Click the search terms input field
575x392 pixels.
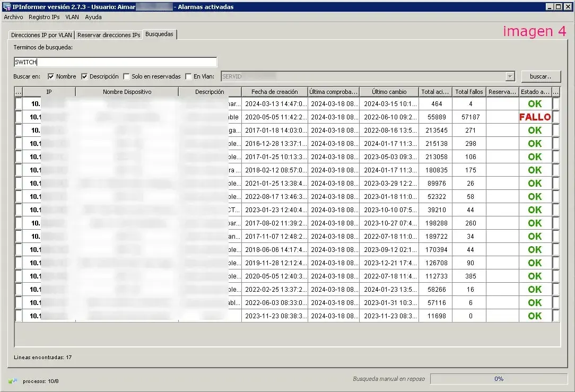(115, 62)
